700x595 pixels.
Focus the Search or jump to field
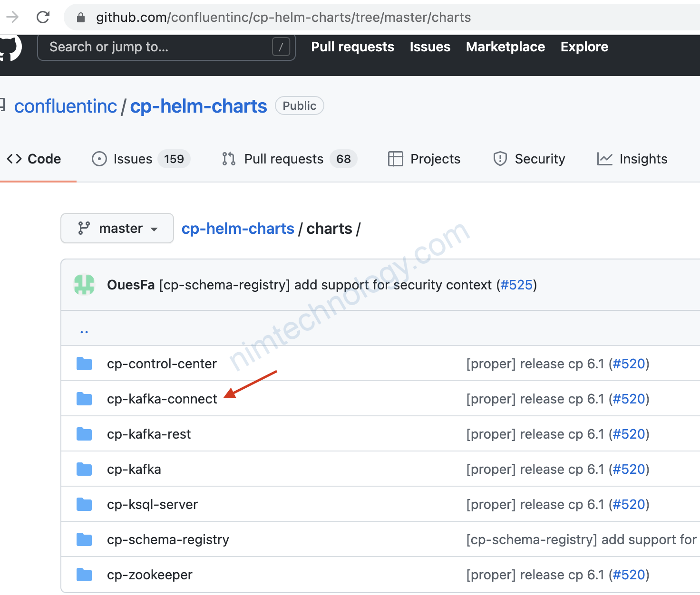[x=157, y=47]
